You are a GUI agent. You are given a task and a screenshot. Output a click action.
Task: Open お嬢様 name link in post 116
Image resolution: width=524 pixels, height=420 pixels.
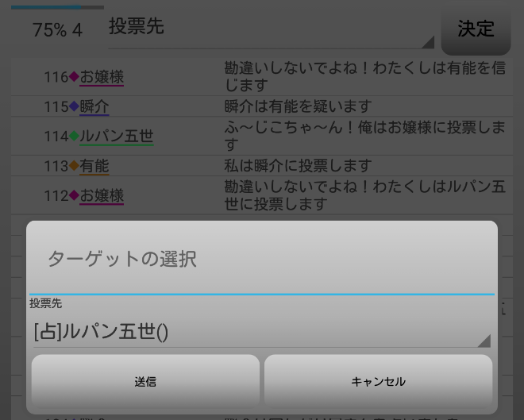[x=102, y=77]
